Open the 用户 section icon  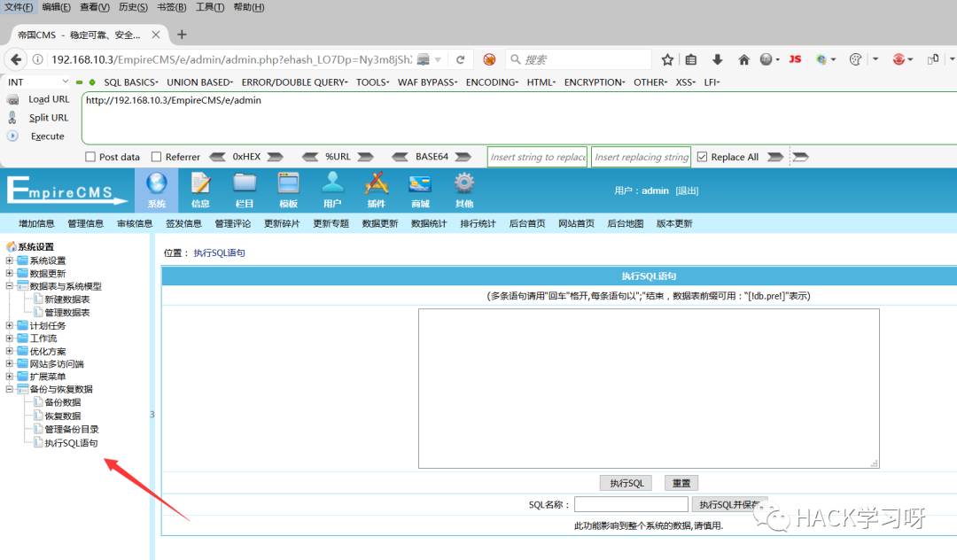click(332, 190)
